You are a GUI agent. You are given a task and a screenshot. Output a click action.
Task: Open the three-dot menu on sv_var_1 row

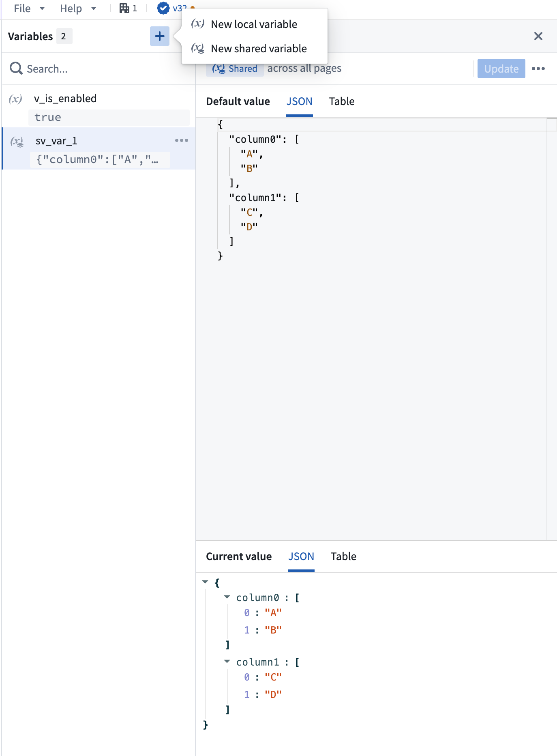[x=182, y=140]
